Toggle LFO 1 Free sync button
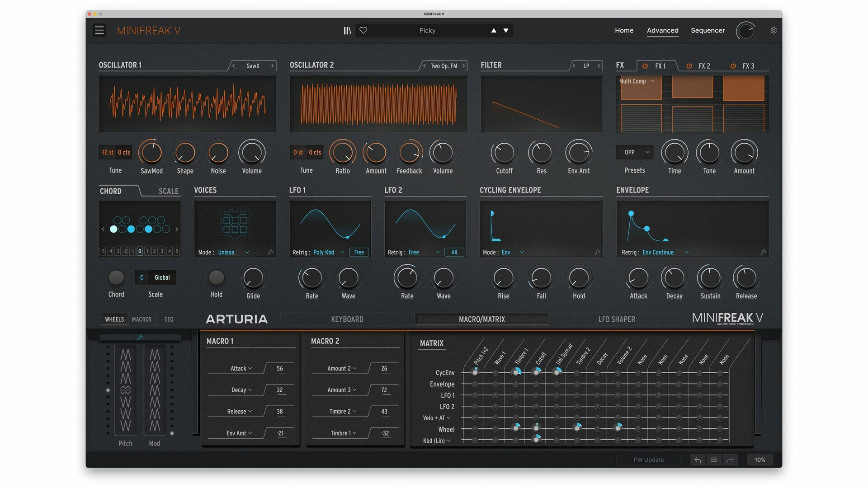The height and width of the screenshot is (488, 868). 359,253
